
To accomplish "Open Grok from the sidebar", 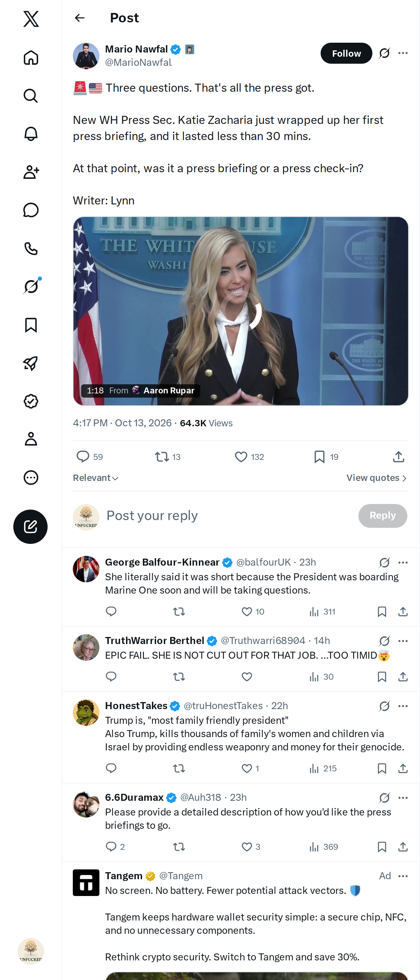I will [31, 286].
